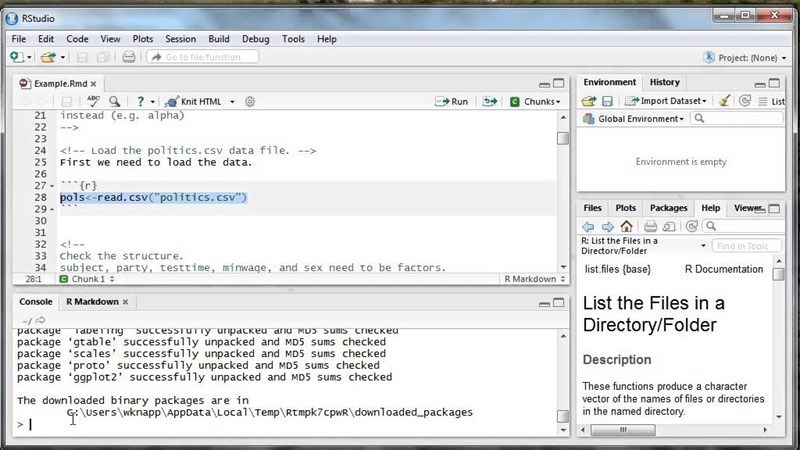Open the Chunks dropdown menu
800x450 pixels.
535,102
